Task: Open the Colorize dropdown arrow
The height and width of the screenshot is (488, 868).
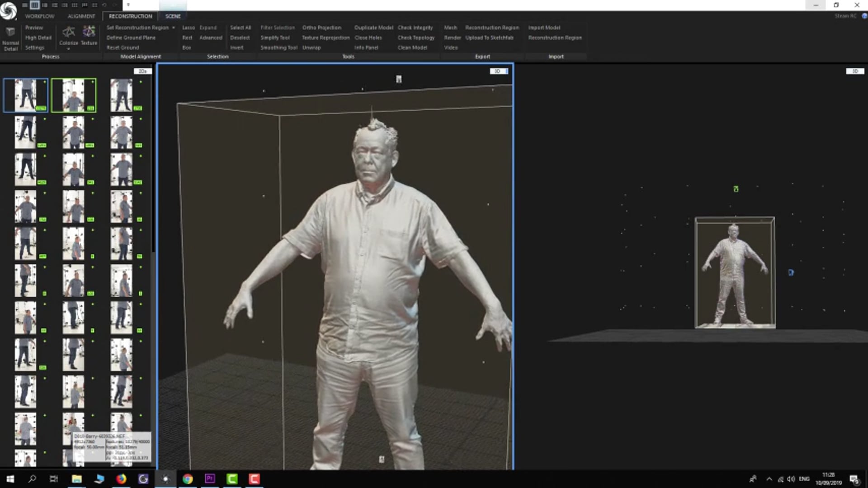Action: pyautogui.click(x=68, y=49)
